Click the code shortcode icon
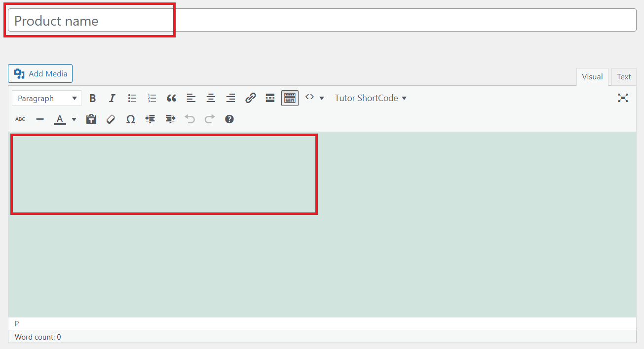 pyautogui.click(x=309, y=98)
